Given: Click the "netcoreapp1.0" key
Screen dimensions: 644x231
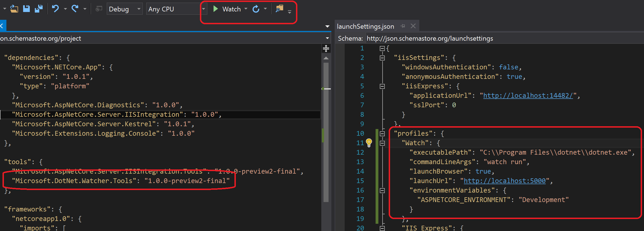Looking at the screenshot, I should 43,219.
